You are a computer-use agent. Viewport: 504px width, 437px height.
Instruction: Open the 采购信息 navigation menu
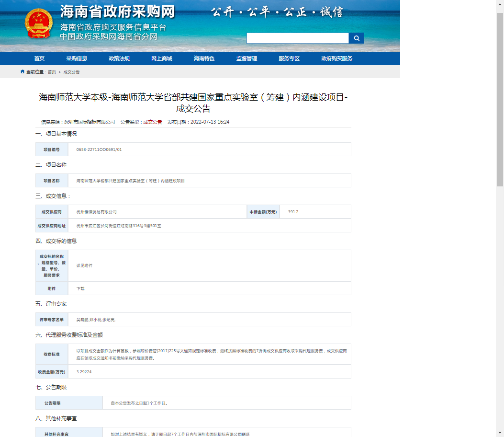pos(77,58)
